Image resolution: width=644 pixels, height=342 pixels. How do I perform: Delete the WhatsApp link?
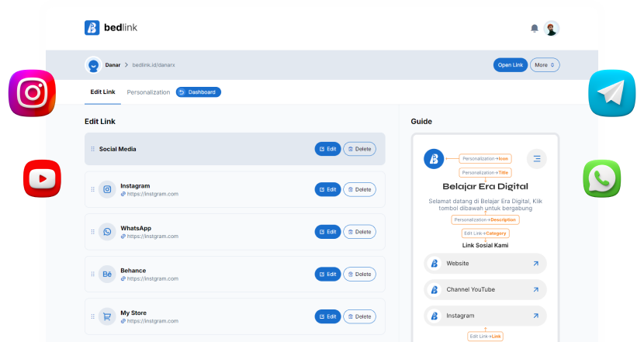point(359,232)
